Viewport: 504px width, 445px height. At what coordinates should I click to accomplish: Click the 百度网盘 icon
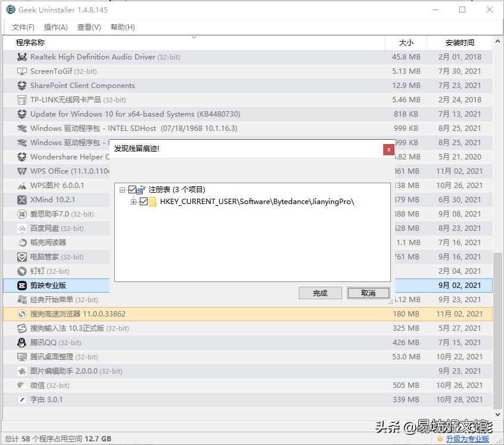22,228
